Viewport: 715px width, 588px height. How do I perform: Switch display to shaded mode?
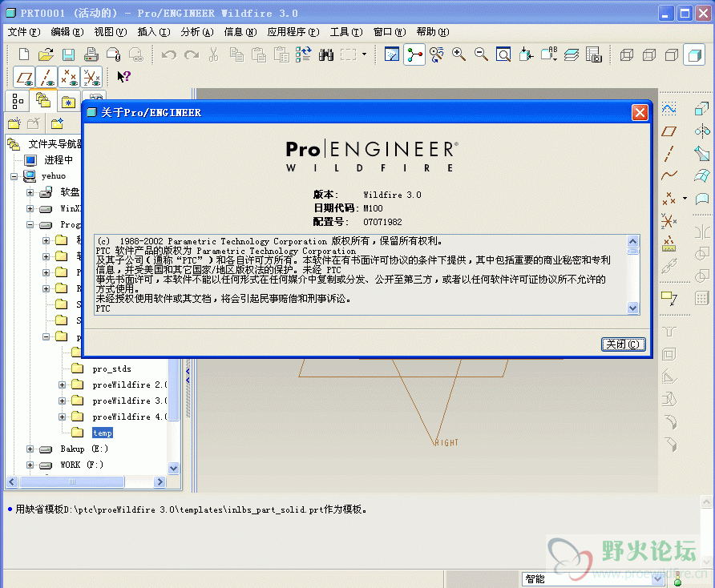point(694,55)
